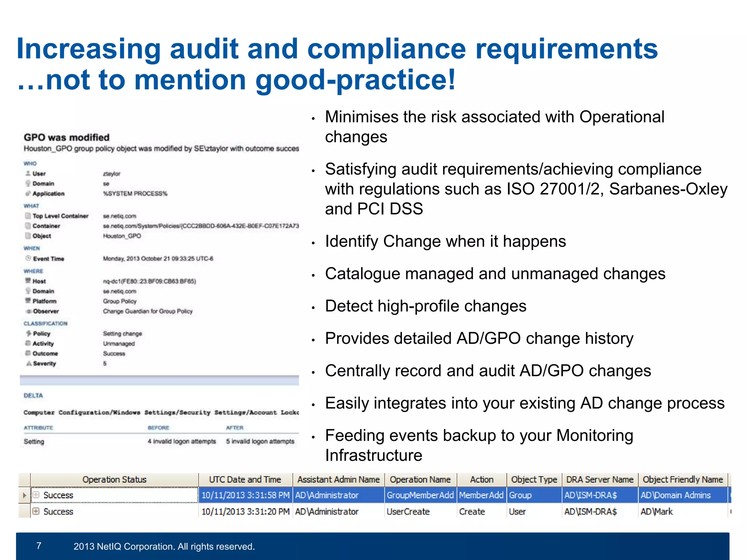Click the AFTER column label
The width and height of the screenshot is (747, 560).
[235, 428]
